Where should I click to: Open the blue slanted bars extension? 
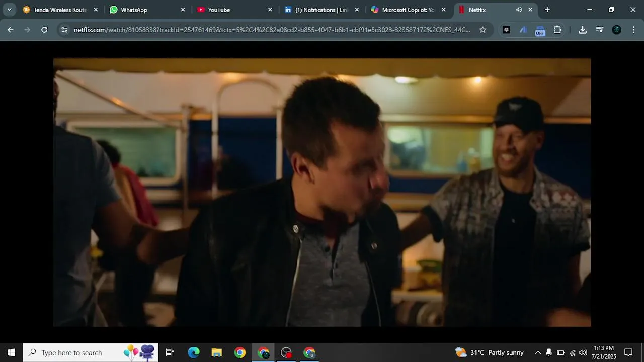[523, 30]
